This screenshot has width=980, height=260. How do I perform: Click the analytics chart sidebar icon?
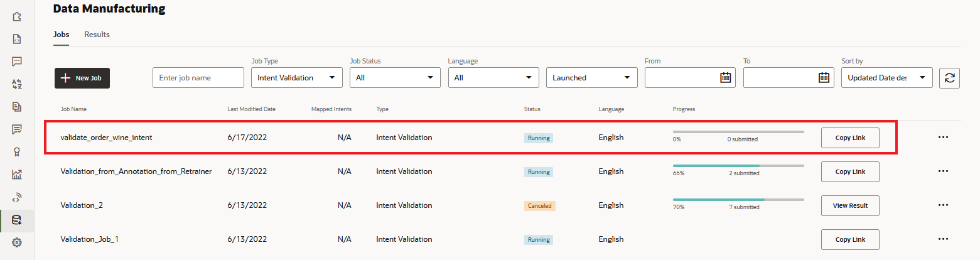(x=18, y=175)
